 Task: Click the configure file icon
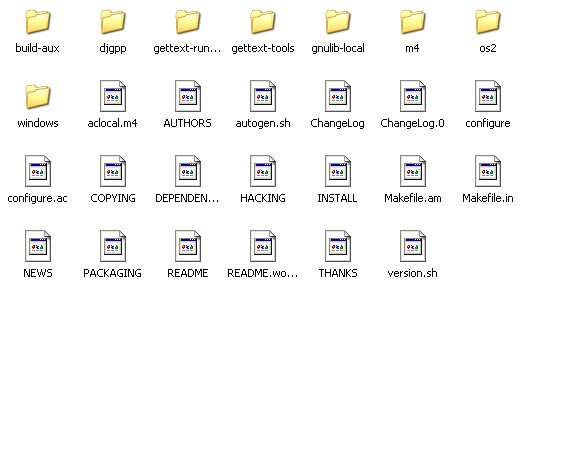(488, 96)
